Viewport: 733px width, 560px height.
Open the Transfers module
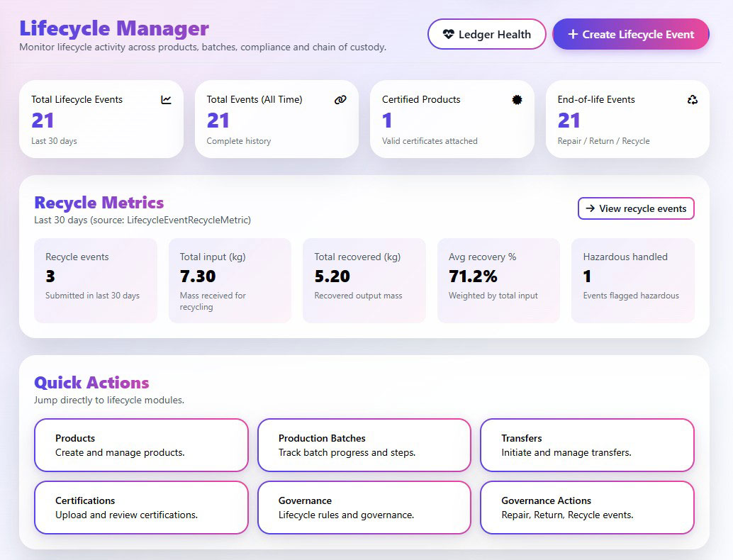(587, 445)
